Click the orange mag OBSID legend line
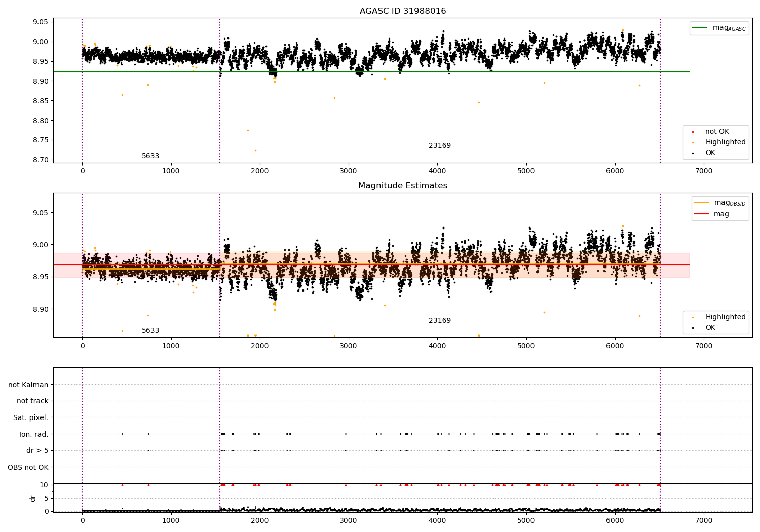Image resolution: width=760 pixels, height=532 pixels. point(702,203)
